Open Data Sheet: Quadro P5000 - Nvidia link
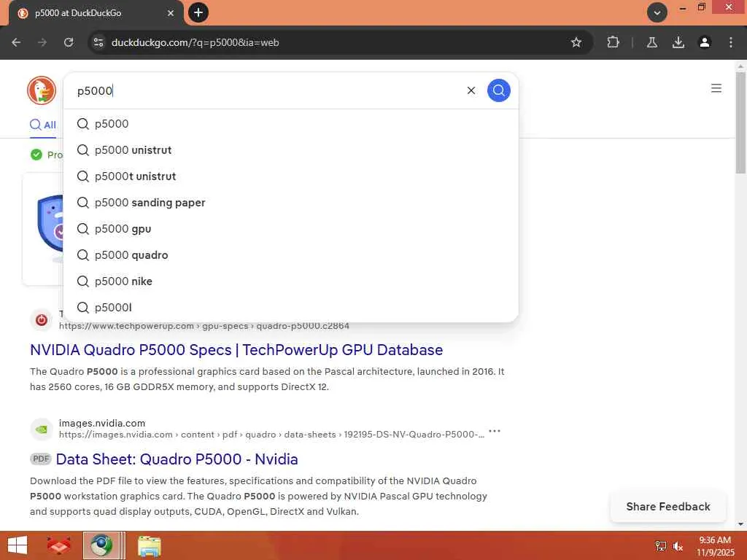Screen dimensions: 747x560 [x=177, y=459]
